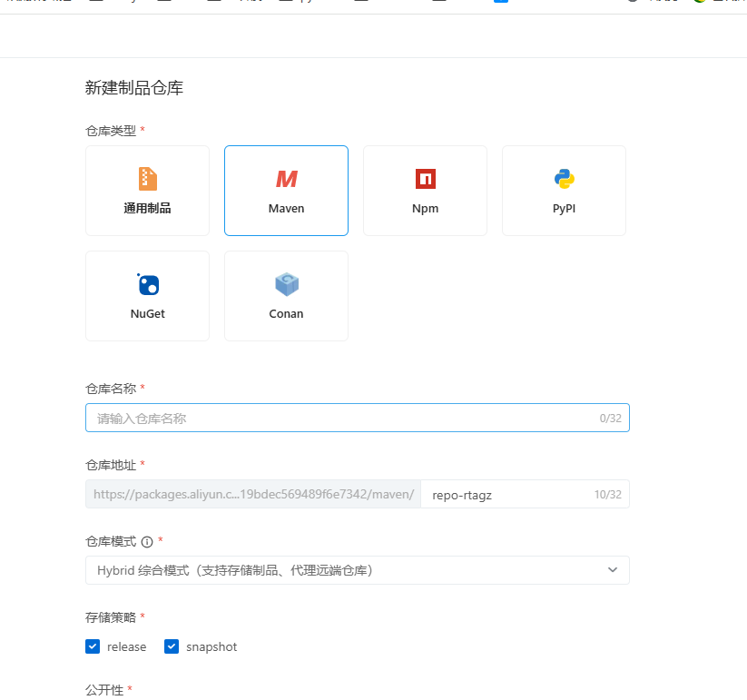The height and width of the screenshot is (700, 747).
Task: Click the dropdown chevron of 仓库模式
Action: (613, 570)
